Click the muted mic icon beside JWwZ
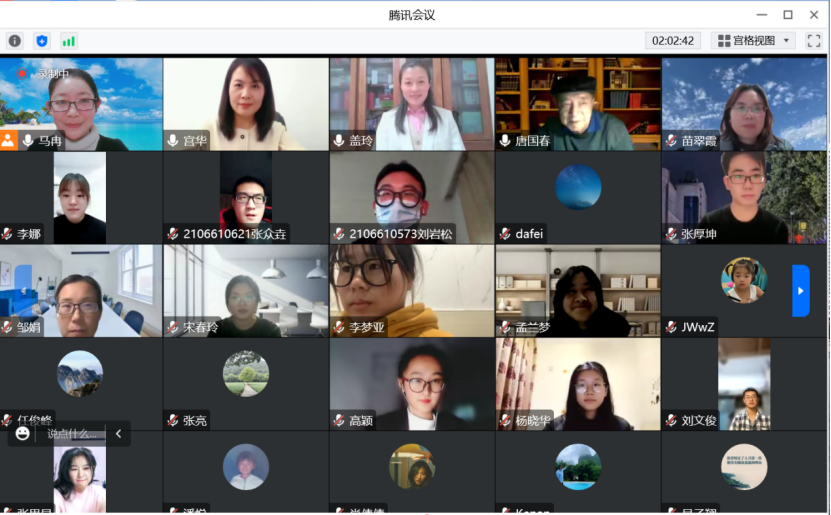The image size is (831, 515). 671,327
